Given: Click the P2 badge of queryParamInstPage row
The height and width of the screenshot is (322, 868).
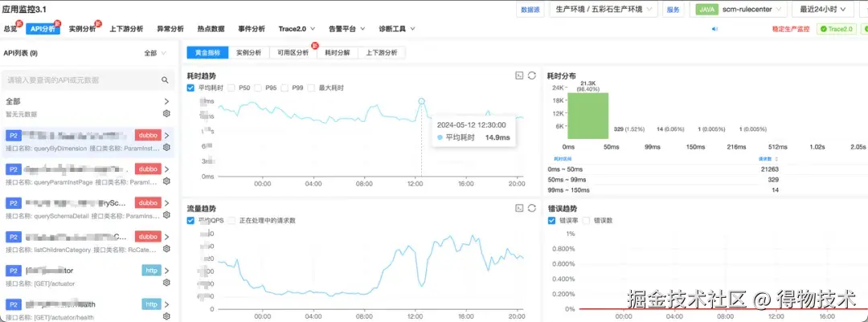Looking at the screenshot, I should point(14,169).
